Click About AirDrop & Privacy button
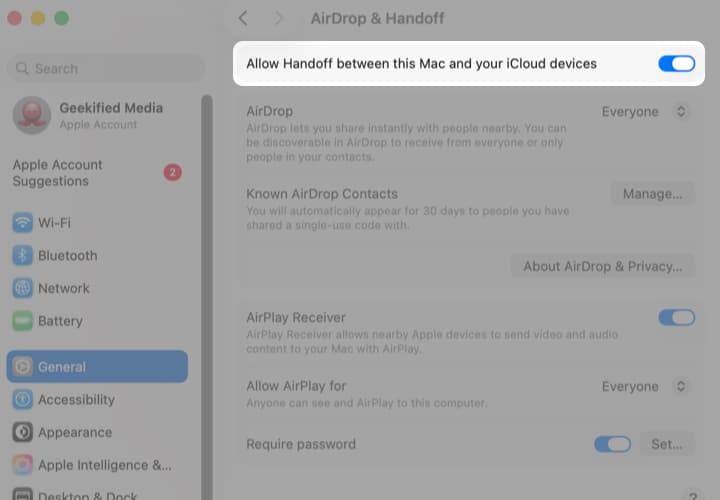 click(602, 266)
